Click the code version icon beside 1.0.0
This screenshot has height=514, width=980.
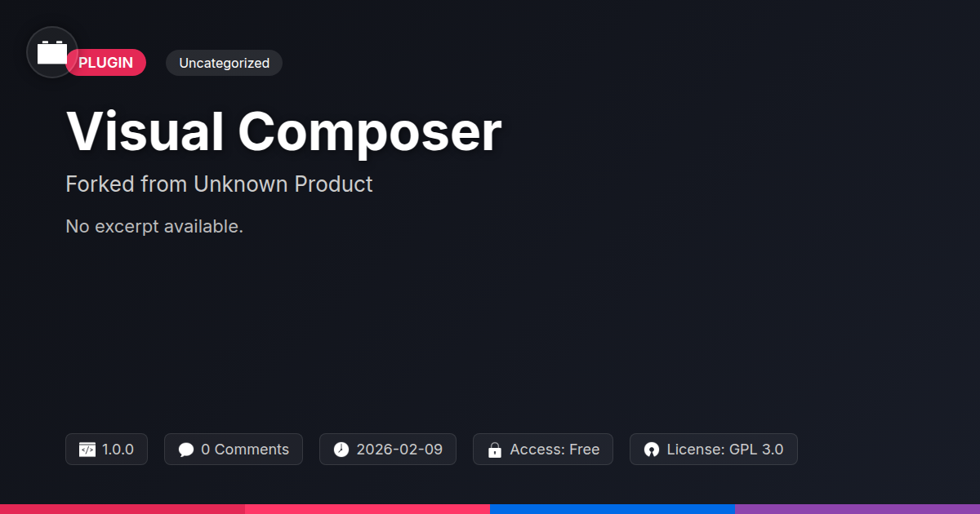[87, 450]
